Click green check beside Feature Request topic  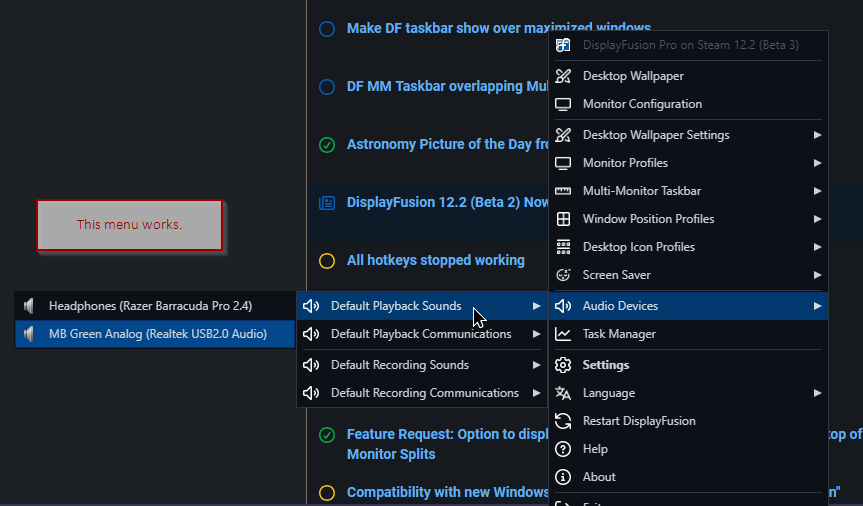[x=327, y=435]
